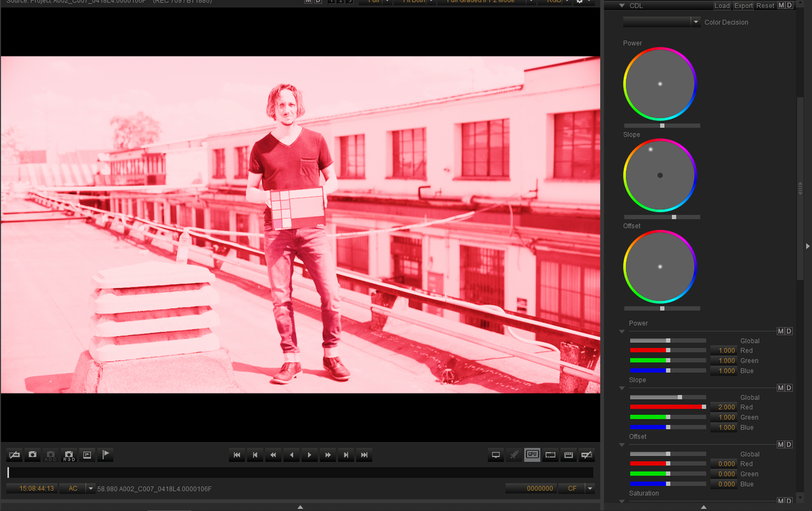
Task: Play the clip forward
Action: tap(309, 455)
